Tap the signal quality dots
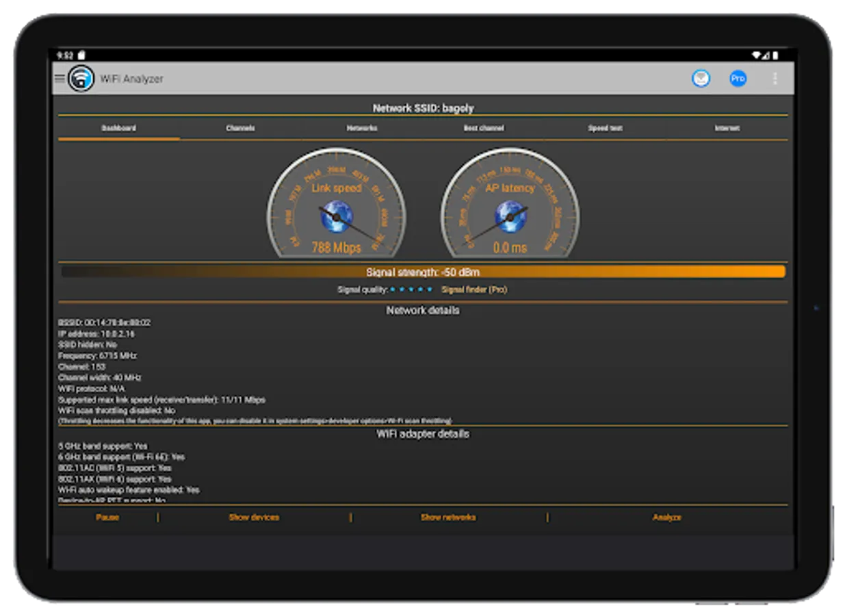This screenshot has width=845, height=616. 411,290
